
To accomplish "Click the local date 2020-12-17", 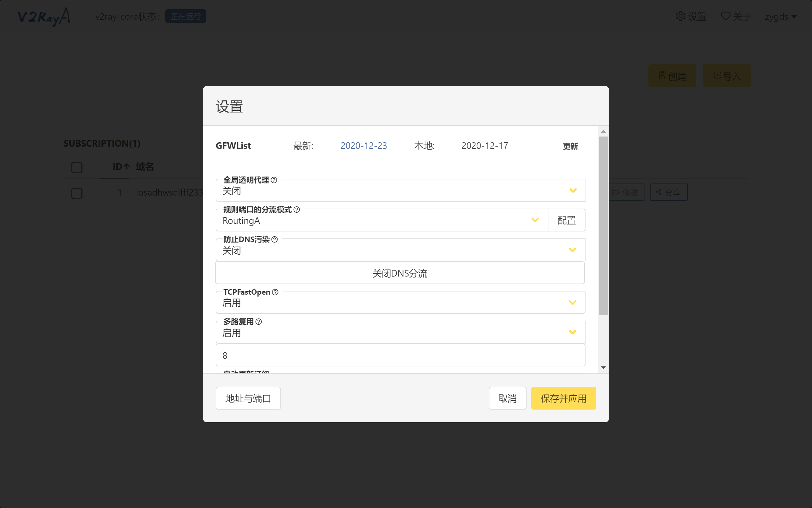I will [485, 146].
